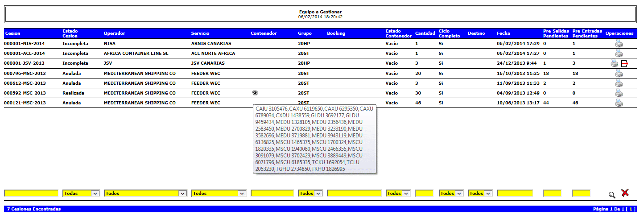Open Estado Cesion 'Todas' filter dropdown
644x223 pixels.
click(81, 194)
